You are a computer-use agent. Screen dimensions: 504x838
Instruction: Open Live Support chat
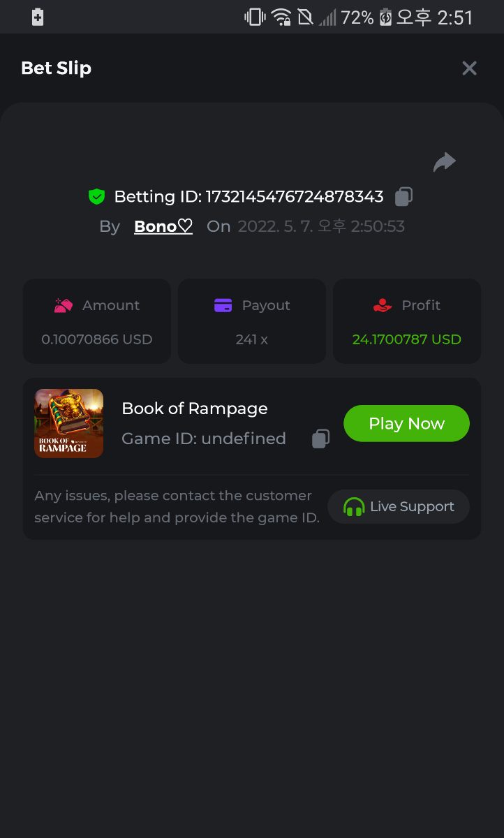(x=399, y=506)
